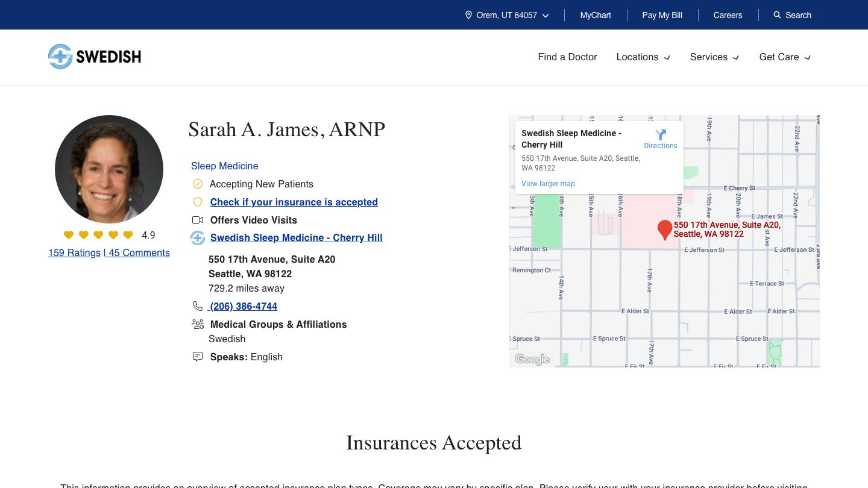Click the phone handset icon
The height and width of the screenshot is (488, 868).
[198, 306]
